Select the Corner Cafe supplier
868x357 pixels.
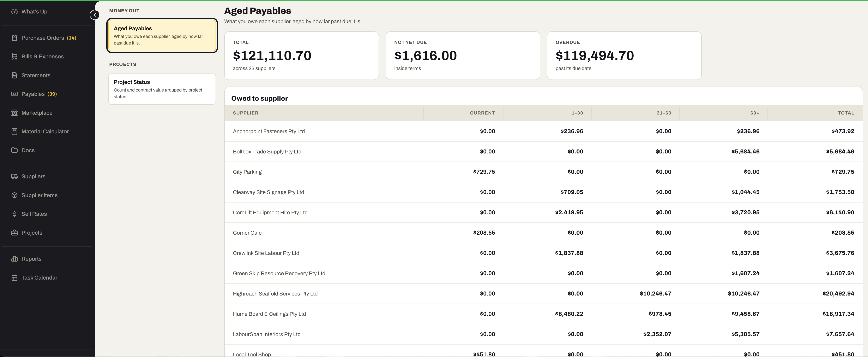point(543,233)
